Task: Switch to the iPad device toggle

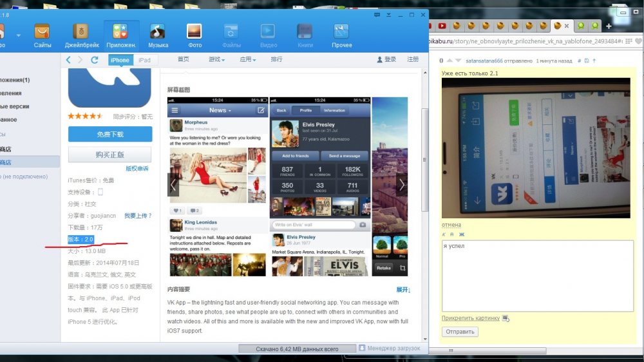Action: pyautogui.click(x=144, y=60)
